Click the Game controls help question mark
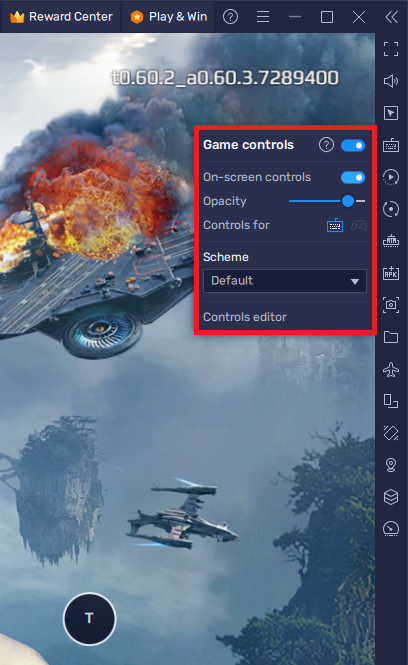 tap(326, 145)
